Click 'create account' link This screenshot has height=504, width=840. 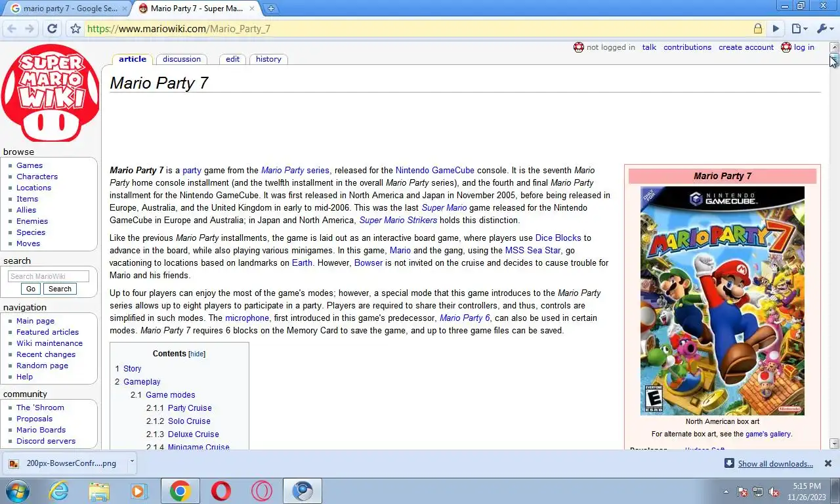coord(746,47)
